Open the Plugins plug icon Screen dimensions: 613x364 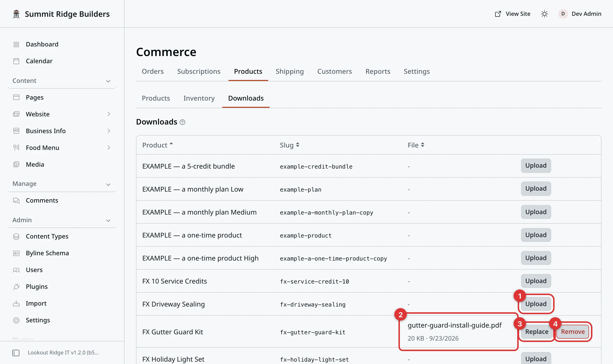[16, 286]
